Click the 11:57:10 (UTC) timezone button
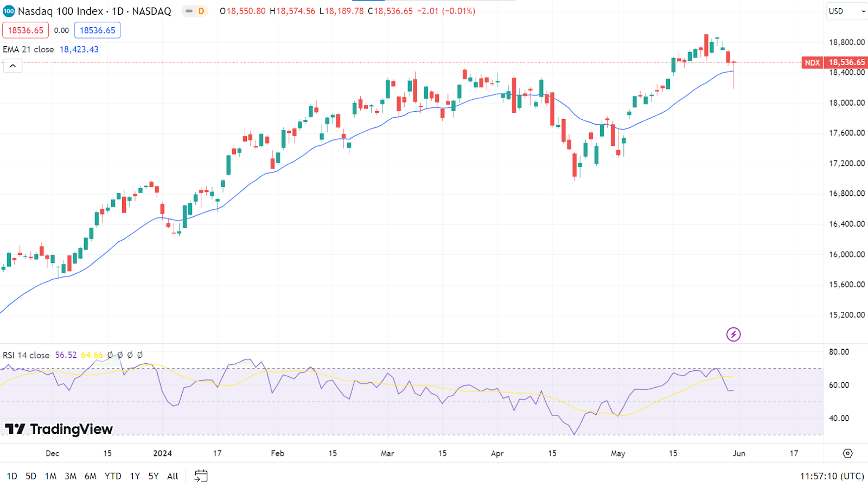Screen dimensions: 868x488 point(832,476)
